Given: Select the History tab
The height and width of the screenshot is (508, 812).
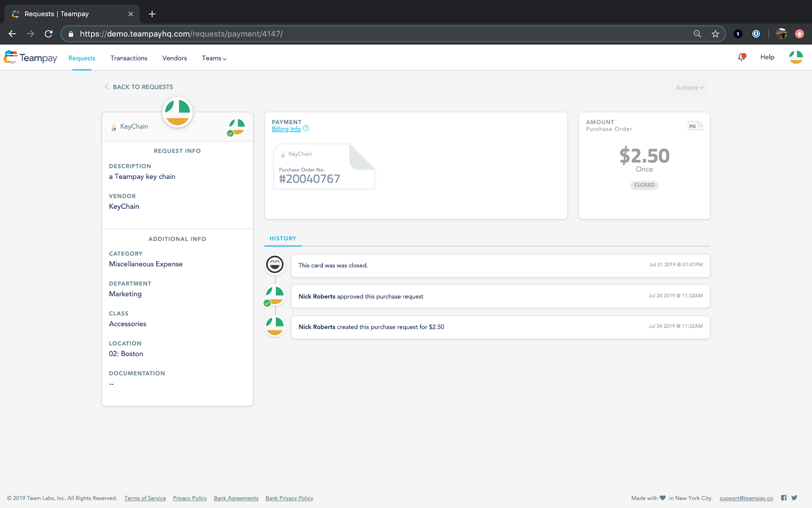Looking at the screenshot, I should click(283, 238).
